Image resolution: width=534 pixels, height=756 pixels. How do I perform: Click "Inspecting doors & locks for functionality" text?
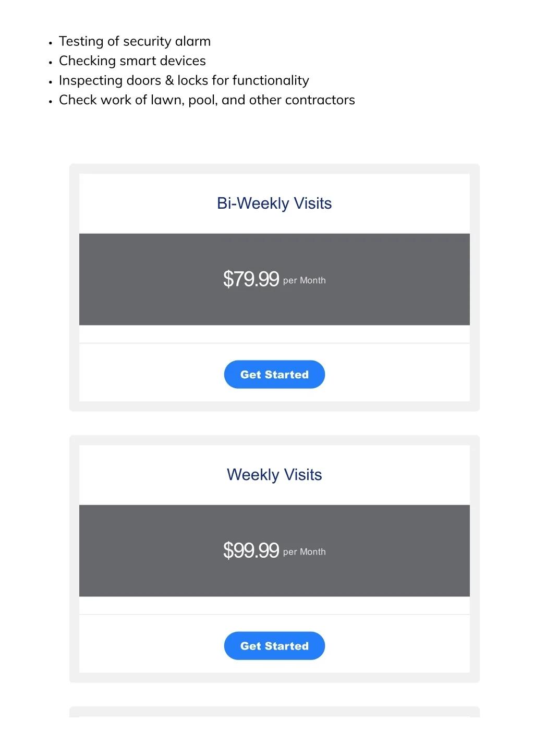tap(184, 80)
